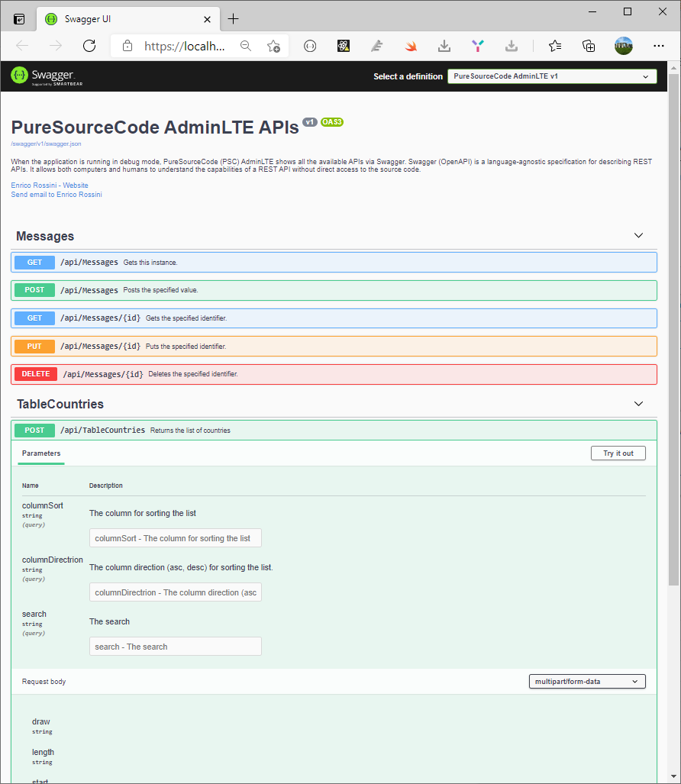Image resolution: width=681 pixels, height=784 pixels.
Task: Click the 'length' field name
Action: tap(43, 752)
